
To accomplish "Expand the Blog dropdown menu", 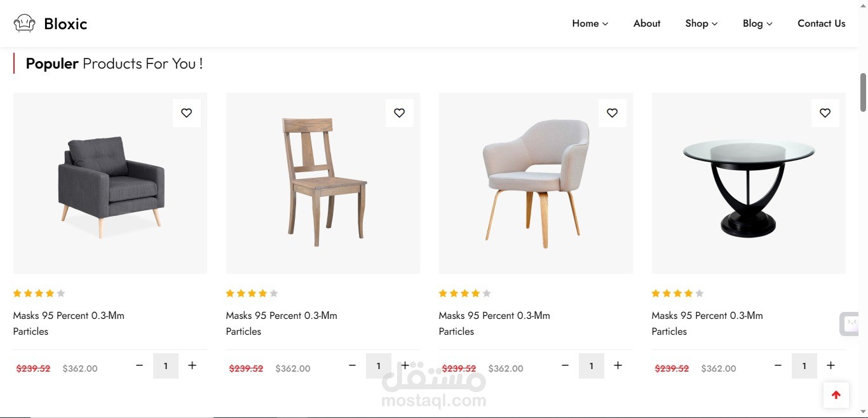I will pyautogui.click(x=757, y=24).
